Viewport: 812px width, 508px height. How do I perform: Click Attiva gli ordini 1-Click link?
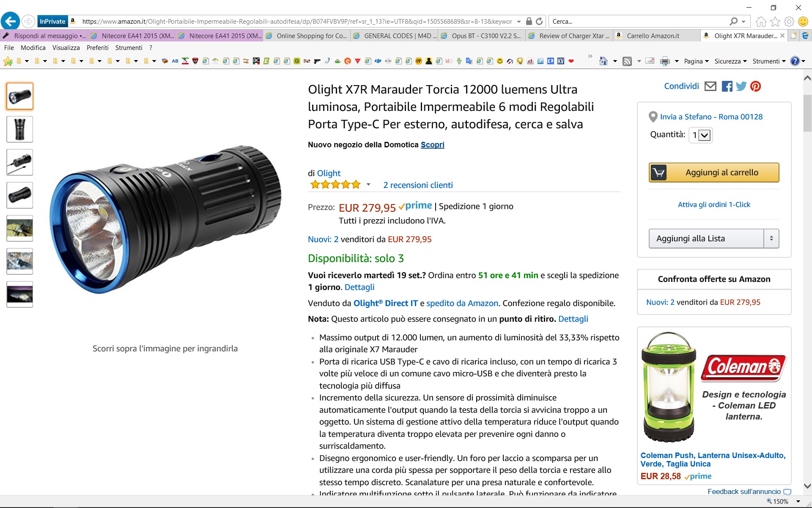(714, 204)
